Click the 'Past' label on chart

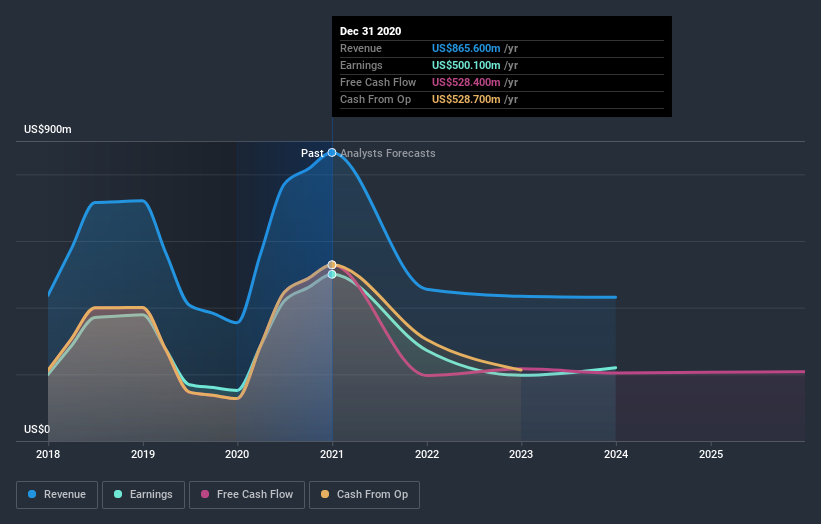[312, 153]
